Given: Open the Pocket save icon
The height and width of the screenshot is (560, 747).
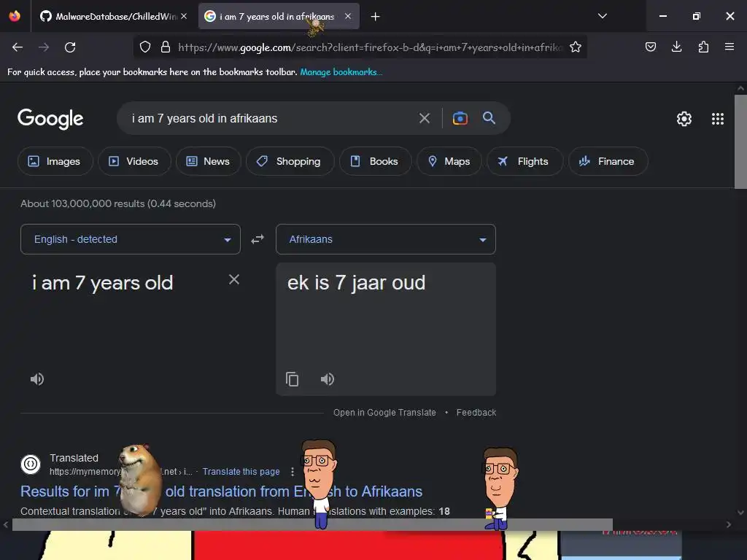Looking at the screenshot, I should pyautogui.click(x=650, y=47).
